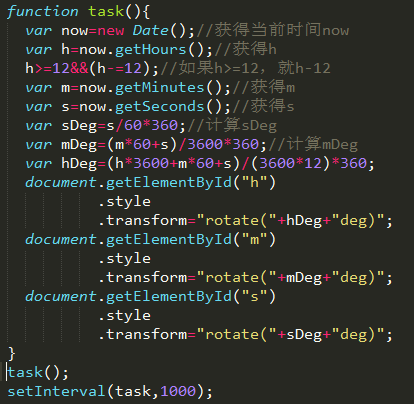Click getElementById("m") call

point(191,240)
